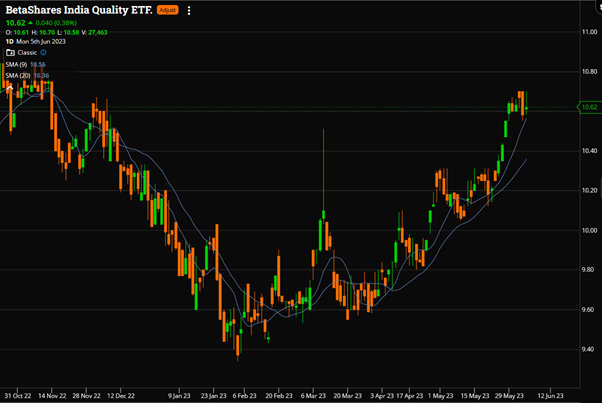Screen dimensions: 602x403
Task: Click the 12 Dec 22 date label
Action: pyautogui.click(x=121, y=396)
